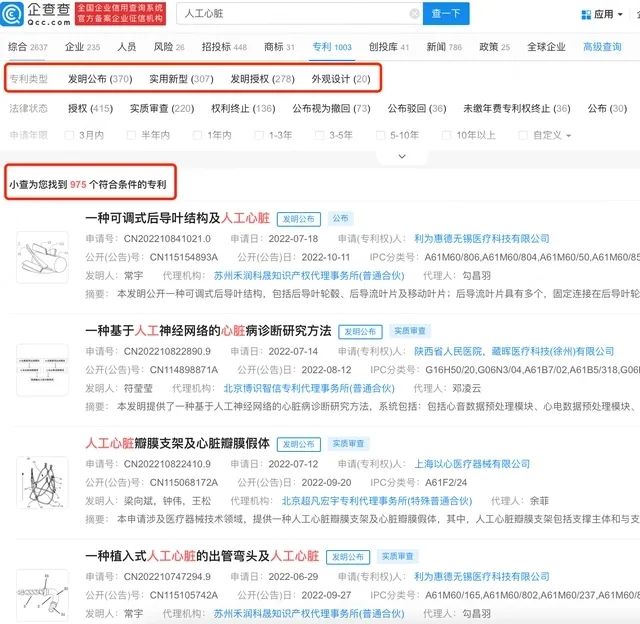Open agency 苏州禾润科晟 link in the 出管弯头 result

(309, 614)
